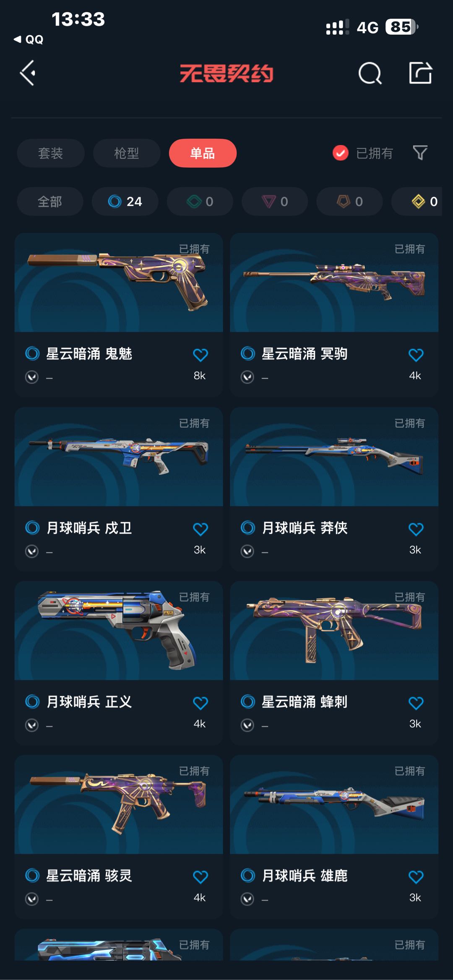453x980 pixels.
Task: Select the blue tier filter showing 24
Action: pos(125,202)
